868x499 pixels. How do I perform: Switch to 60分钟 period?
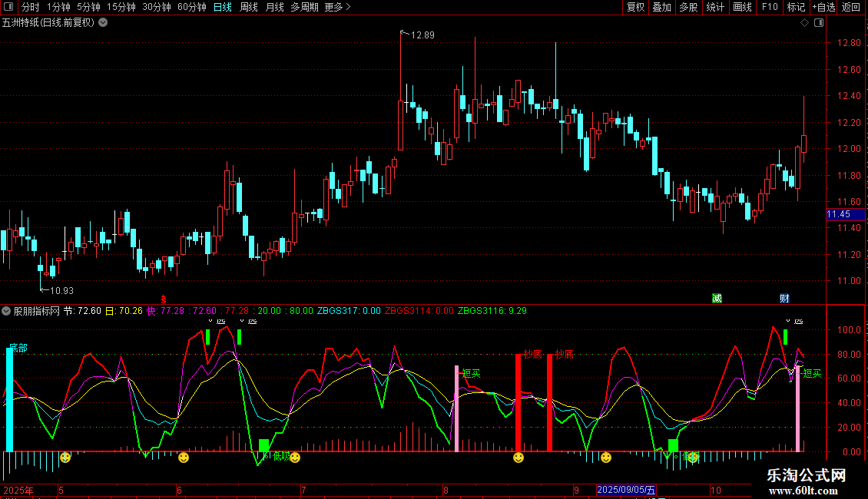(x=192, y=7)
